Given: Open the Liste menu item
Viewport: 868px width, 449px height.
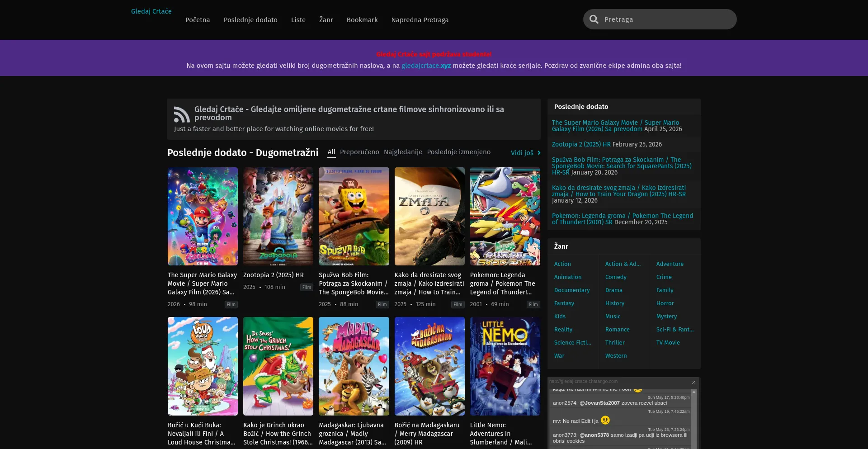Looking at the screenshot, I should click(x=298, y=20).
